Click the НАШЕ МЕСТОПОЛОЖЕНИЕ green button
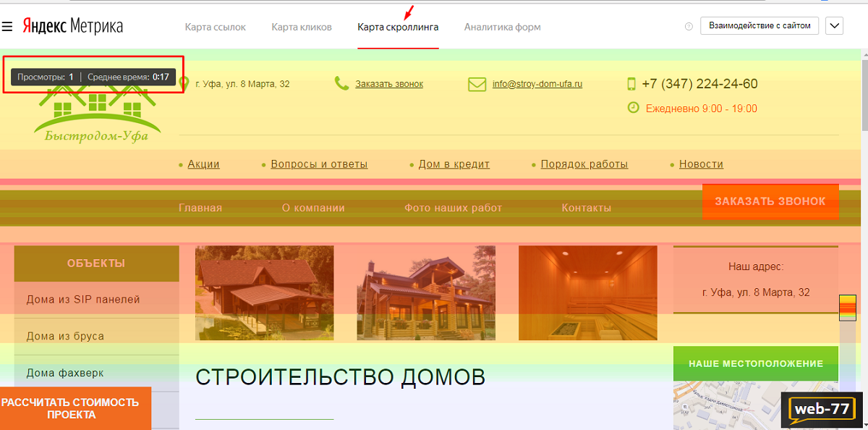The width and height of the screenshot is (868, 430). [756, 363]
